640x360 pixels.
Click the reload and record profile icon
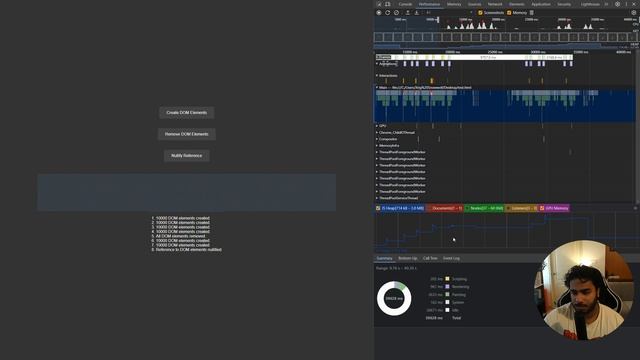[387, 13]
